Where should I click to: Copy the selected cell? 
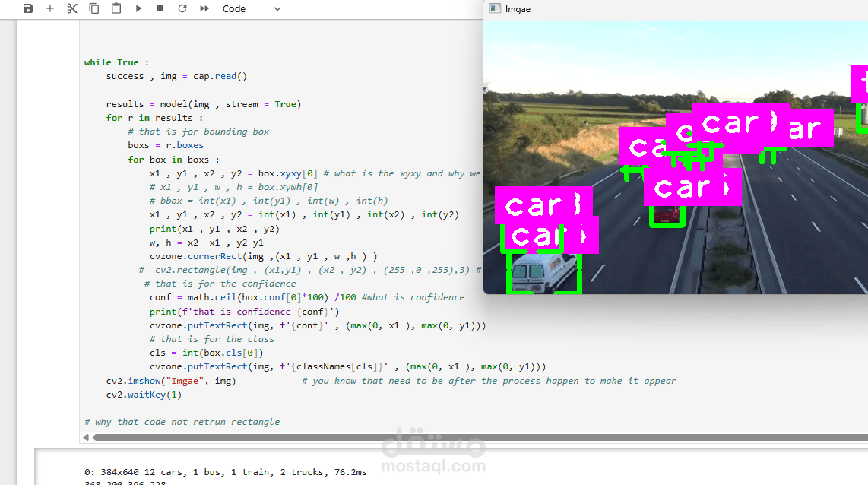(94, 8)
